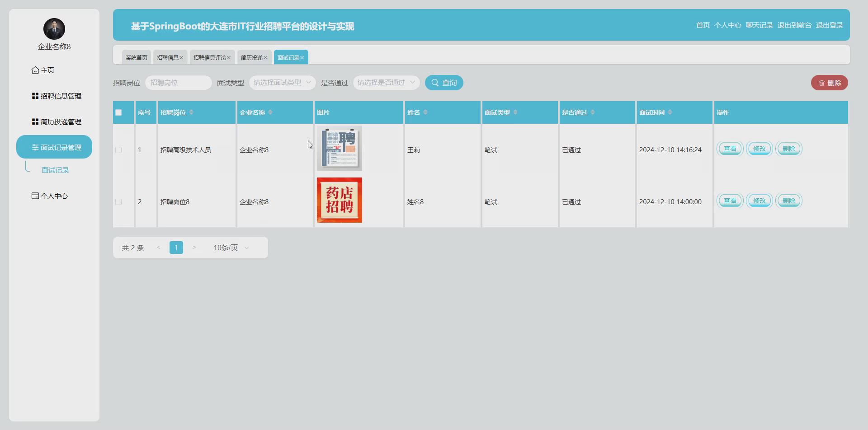Focus the 招聘岗位 search input
Image resolution: width=868 pixels, height=430 pixels.
tap(179, 83)
